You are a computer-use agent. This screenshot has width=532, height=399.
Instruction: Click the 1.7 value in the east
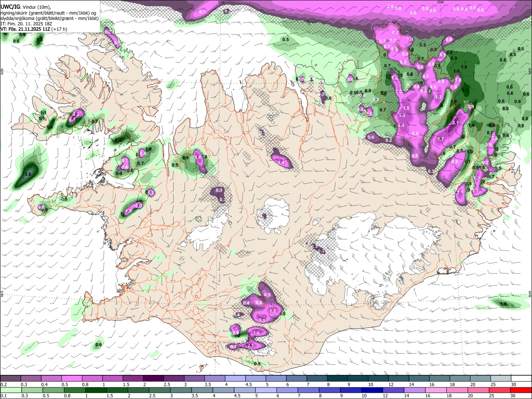[441, 139]
